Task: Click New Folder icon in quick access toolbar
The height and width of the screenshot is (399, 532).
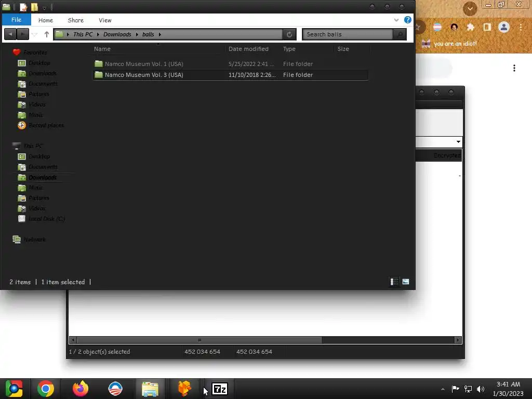Action: coord(34,7)
